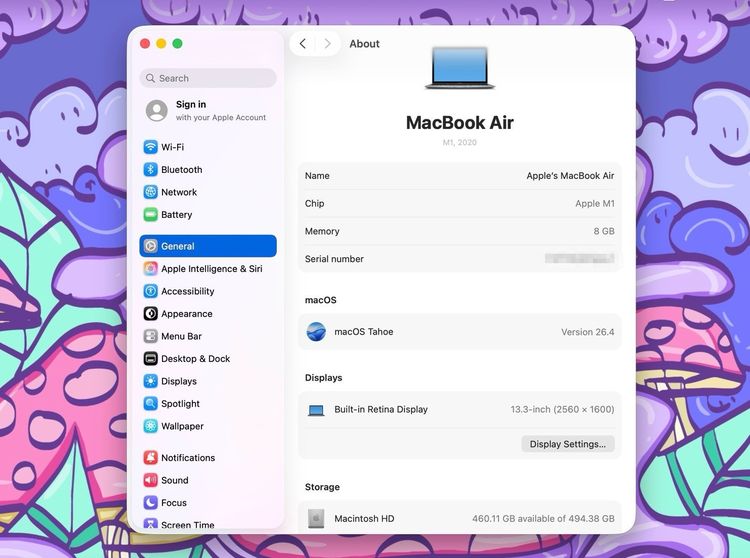Viewport: 750px width, 558px height.
Task: Zoom window with green button
Action: coord(177,44)
